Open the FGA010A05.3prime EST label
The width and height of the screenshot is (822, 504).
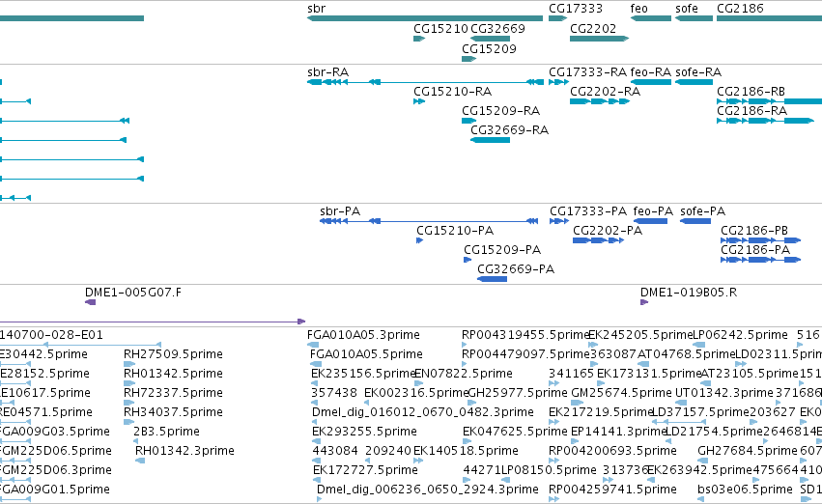pyautogui.click(x=363, y=335)
